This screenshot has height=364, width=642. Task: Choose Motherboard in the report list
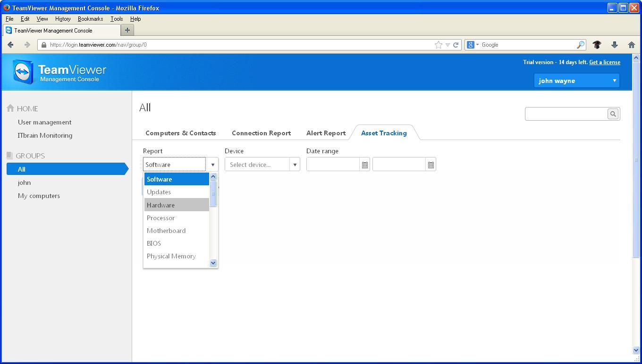click(x=177, y=231)
